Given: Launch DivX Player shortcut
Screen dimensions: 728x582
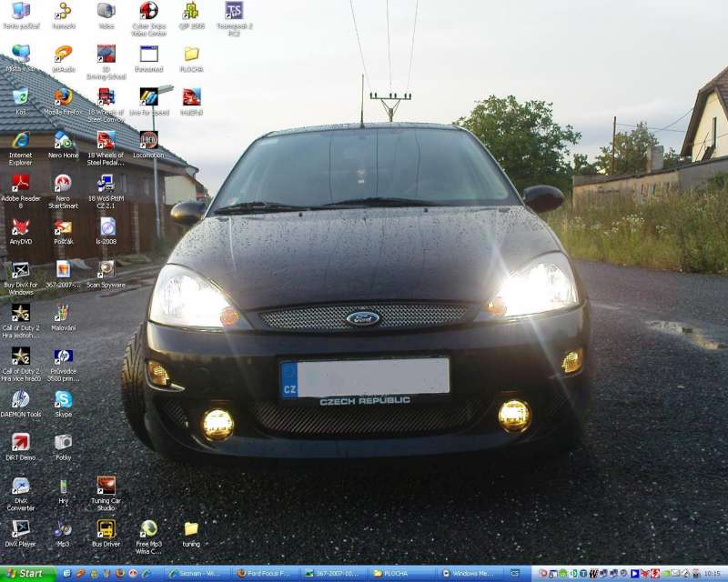Looking at the screenshot, I should (20, 528).
